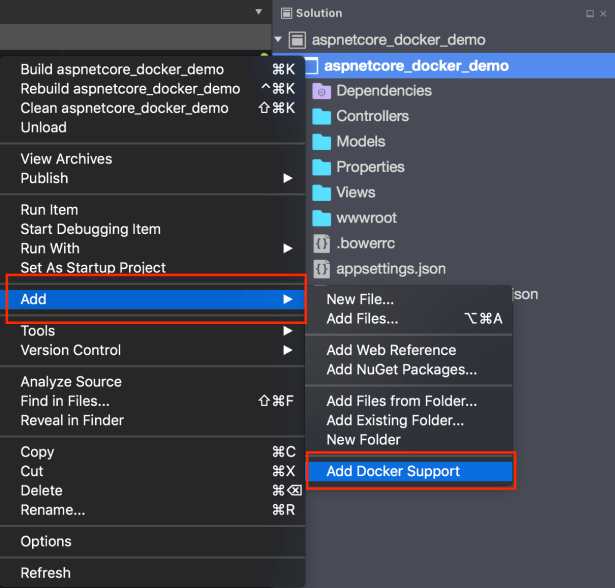Click the Dependencies folder icon
615x588 pixels.
(321, 91)
